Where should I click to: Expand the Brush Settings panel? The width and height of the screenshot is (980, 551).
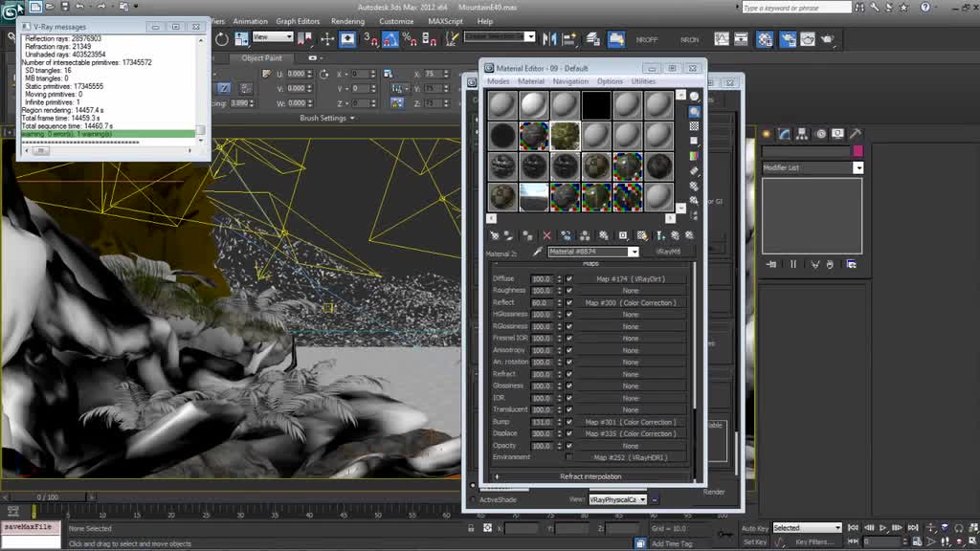(x=327, y=118)
